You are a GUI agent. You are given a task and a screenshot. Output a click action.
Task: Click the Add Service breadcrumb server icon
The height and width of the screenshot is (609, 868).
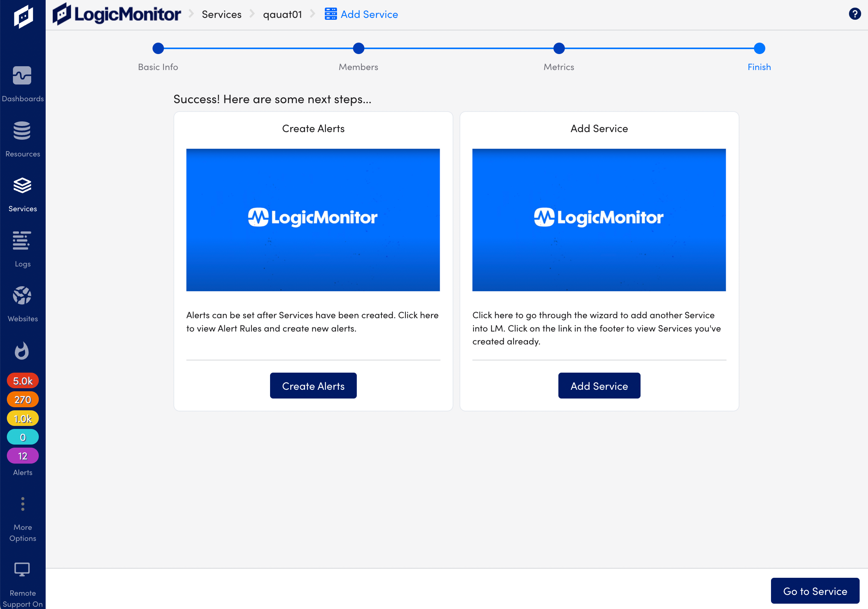click(x=331, y=14)
